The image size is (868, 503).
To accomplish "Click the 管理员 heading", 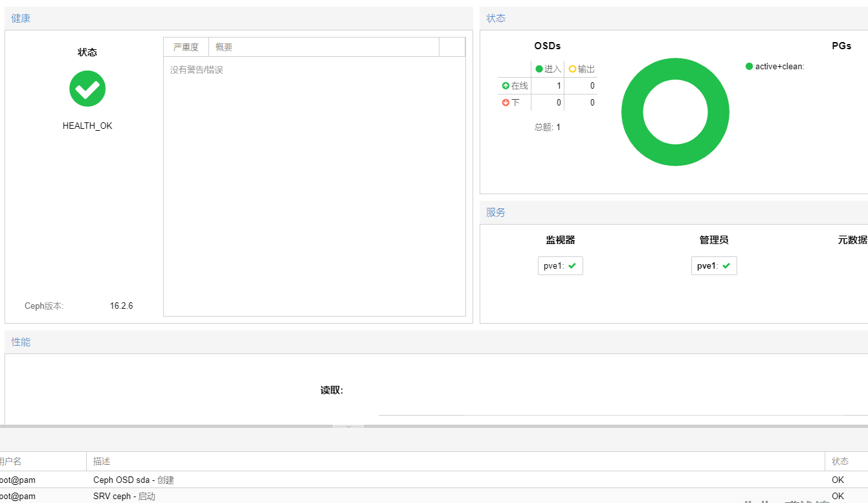I will click(714, 240).
